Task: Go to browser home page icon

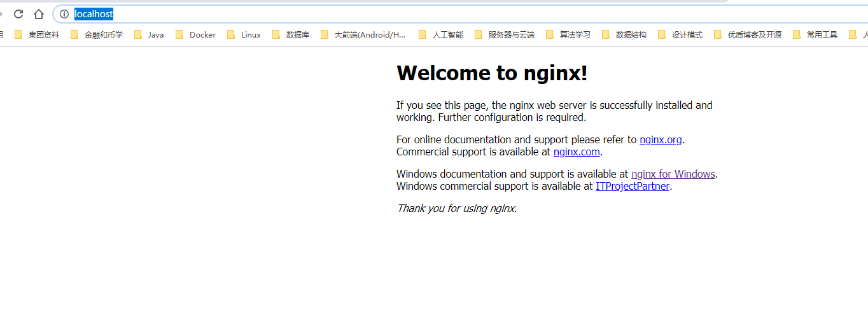Action: [x=39, y=14]
